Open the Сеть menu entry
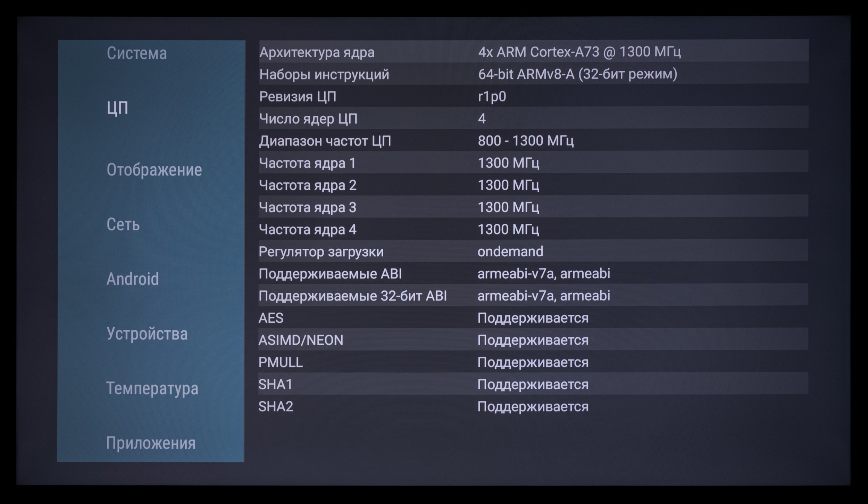Viewport: 868px width, 504px height. (x=123, y=224)
